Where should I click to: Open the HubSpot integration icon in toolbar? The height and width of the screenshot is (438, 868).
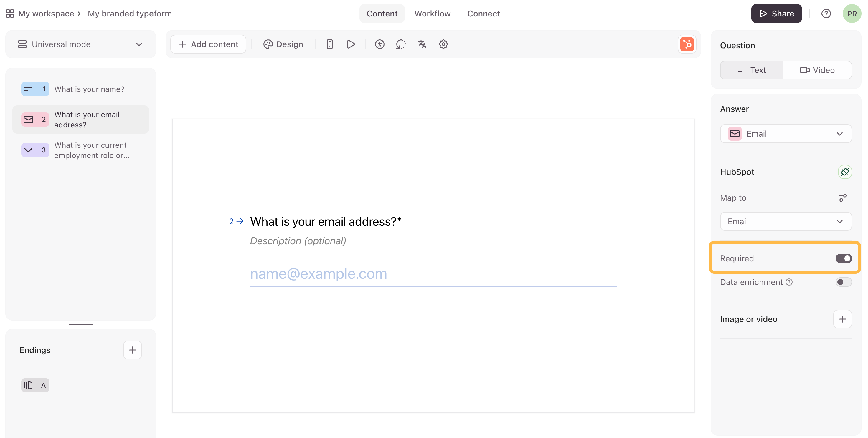tap(687, 44)
